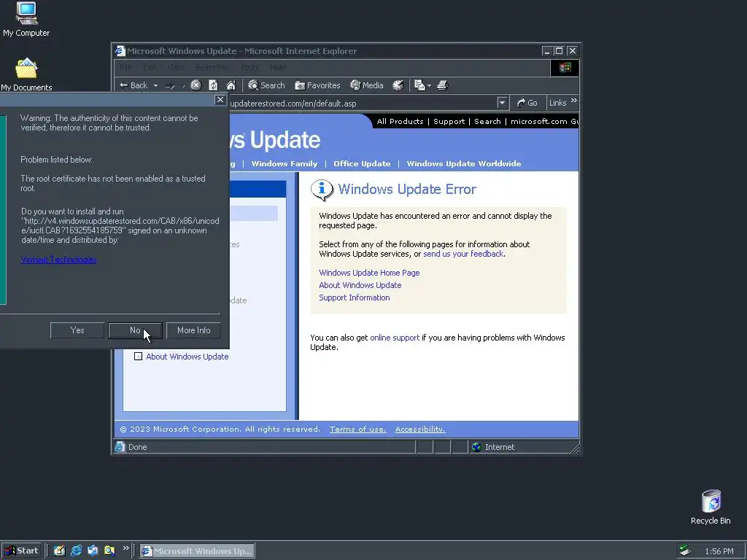Screen dimensions: 747x560
Task: Open the Edit menu
Action: coord(149,67)
